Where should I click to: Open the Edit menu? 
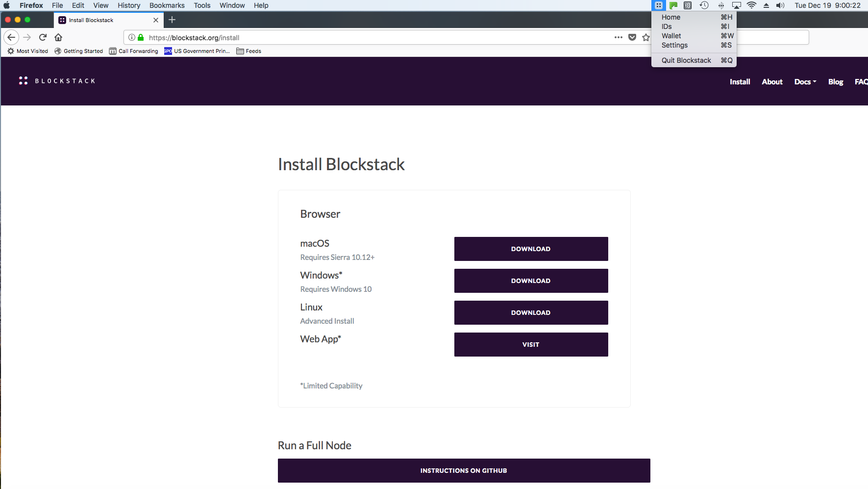tap(78, 5)
